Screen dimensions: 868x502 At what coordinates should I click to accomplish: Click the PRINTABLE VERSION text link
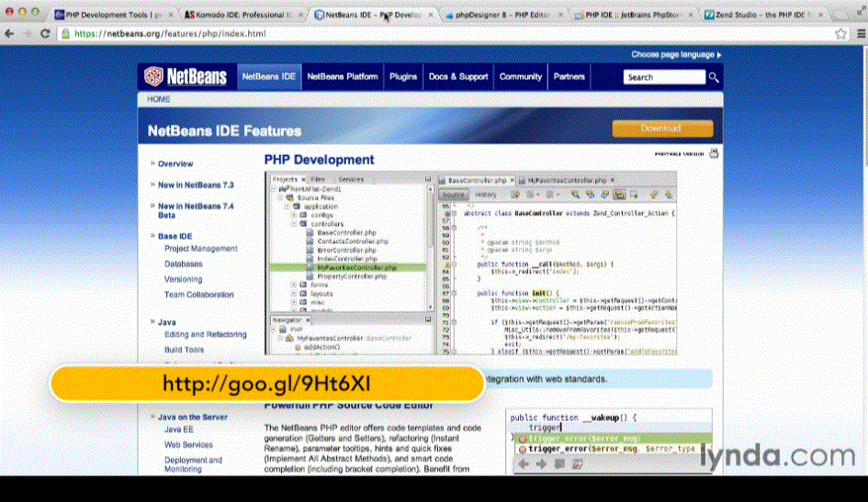pyautogui.click(x=679, y=154)
